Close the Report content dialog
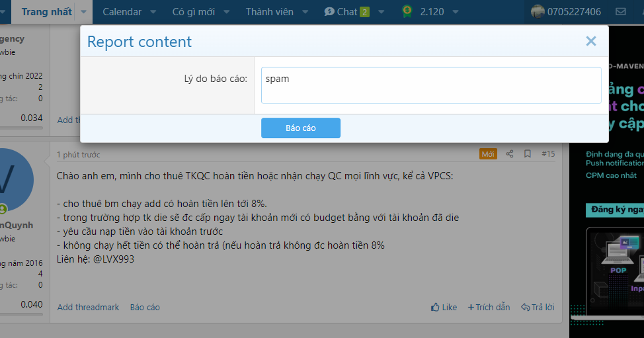Screen dimensions: 644x338 click(x=590, y=41)
